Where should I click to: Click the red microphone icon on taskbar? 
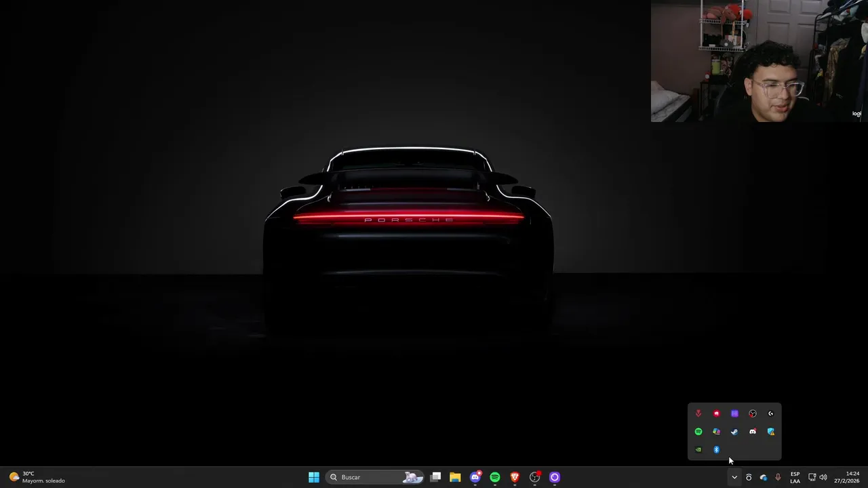(778, 477)
